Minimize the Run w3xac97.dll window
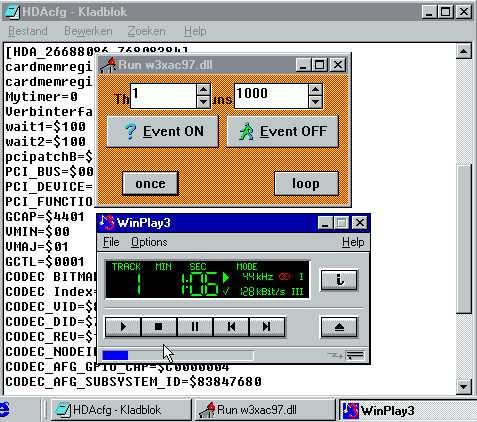The image size is (477, 422). tap(303, 65)
